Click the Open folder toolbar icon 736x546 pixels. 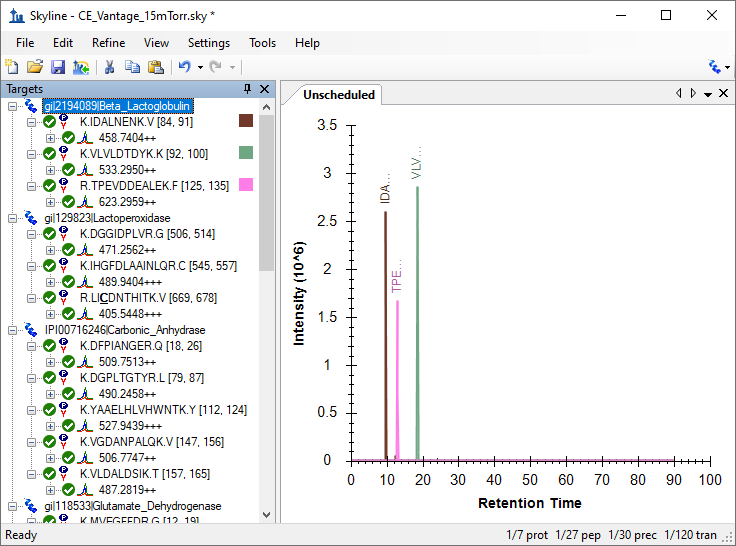pyautogui.click(x=35, y=67)
